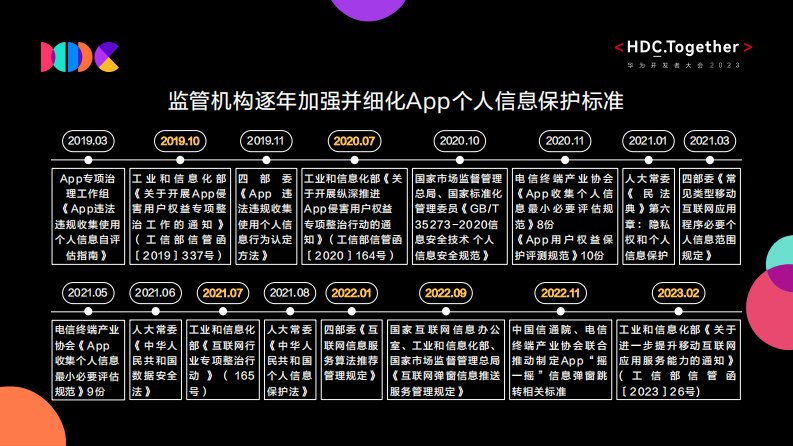Select the App违法违规收集使用个人信息自评估指南 text box
This screenshot has height=446, width=793.
[88, 213]
